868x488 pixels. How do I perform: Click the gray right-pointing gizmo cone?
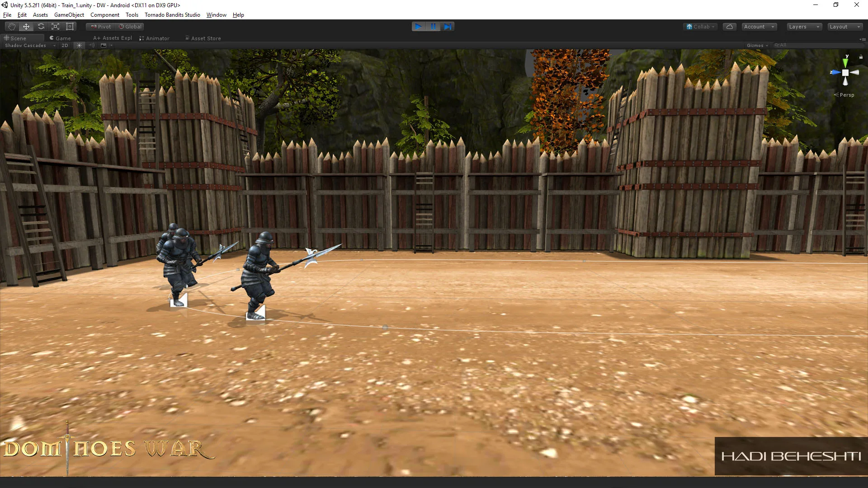(854, 72)
